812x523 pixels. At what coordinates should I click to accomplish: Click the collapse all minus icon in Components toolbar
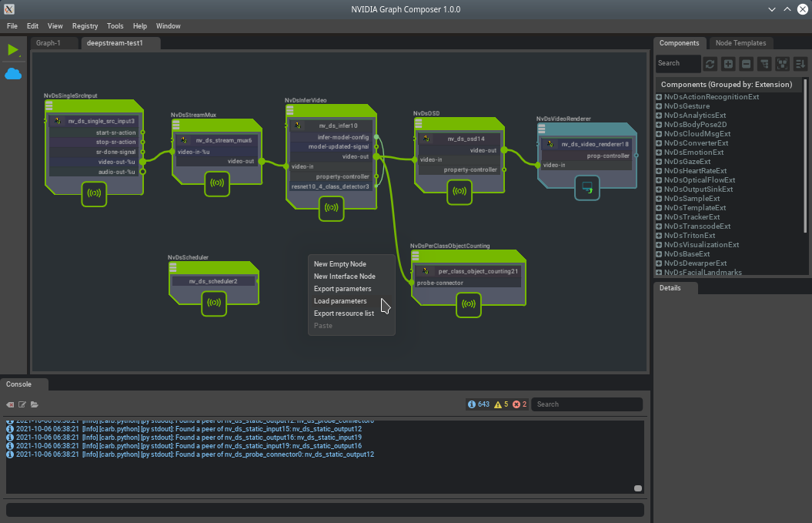point(746,63)
